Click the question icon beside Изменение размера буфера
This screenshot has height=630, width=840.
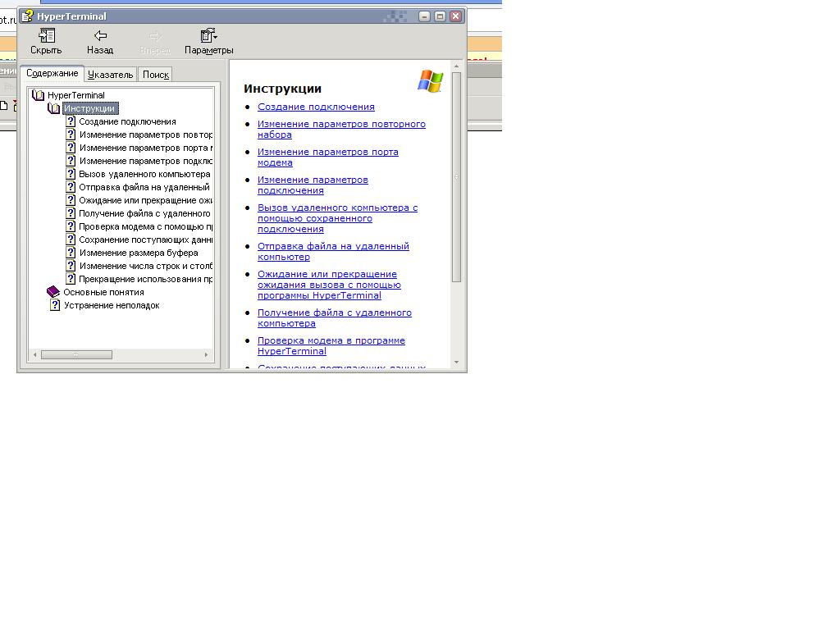[x=71, y=253]
